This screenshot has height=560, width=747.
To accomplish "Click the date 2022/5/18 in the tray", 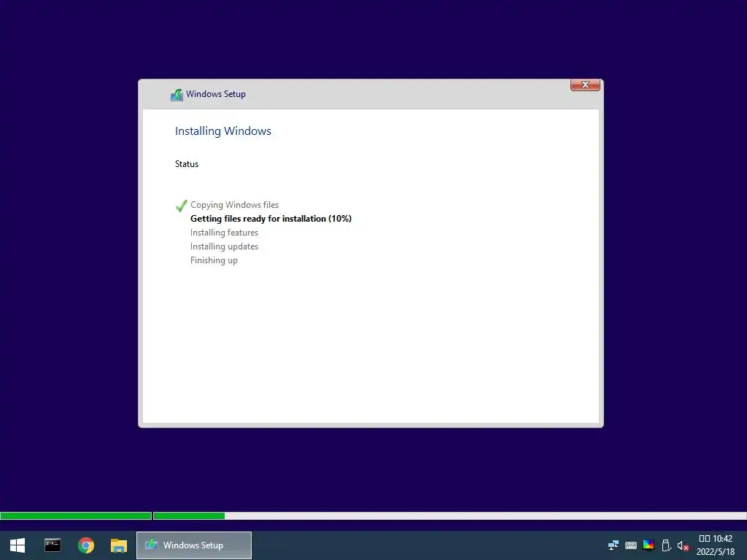I will click(716, 552).
